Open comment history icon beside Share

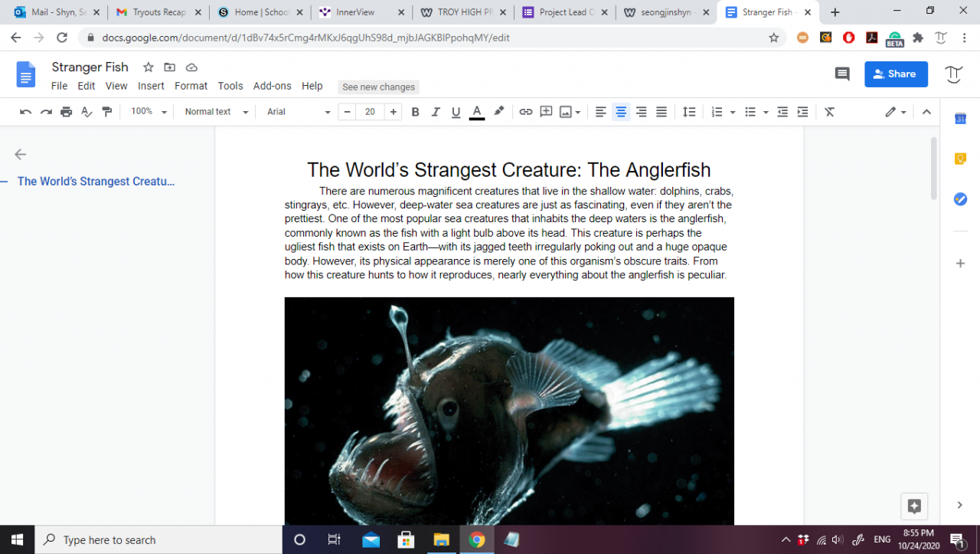842,74
